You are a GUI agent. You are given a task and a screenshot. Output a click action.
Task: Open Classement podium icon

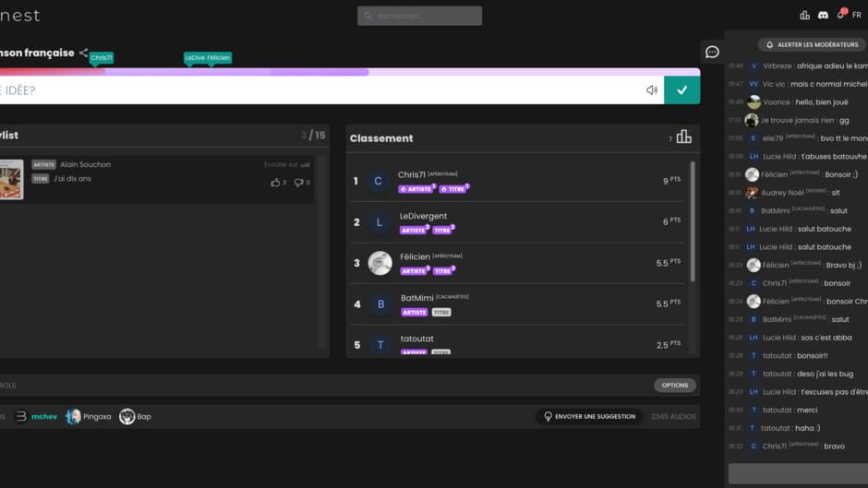[683, 137]
